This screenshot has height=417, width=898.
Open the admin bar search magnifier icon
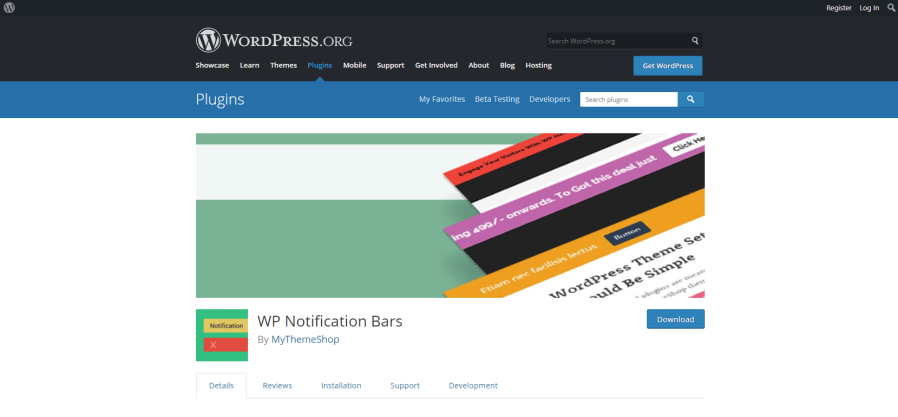pos(891,7)
